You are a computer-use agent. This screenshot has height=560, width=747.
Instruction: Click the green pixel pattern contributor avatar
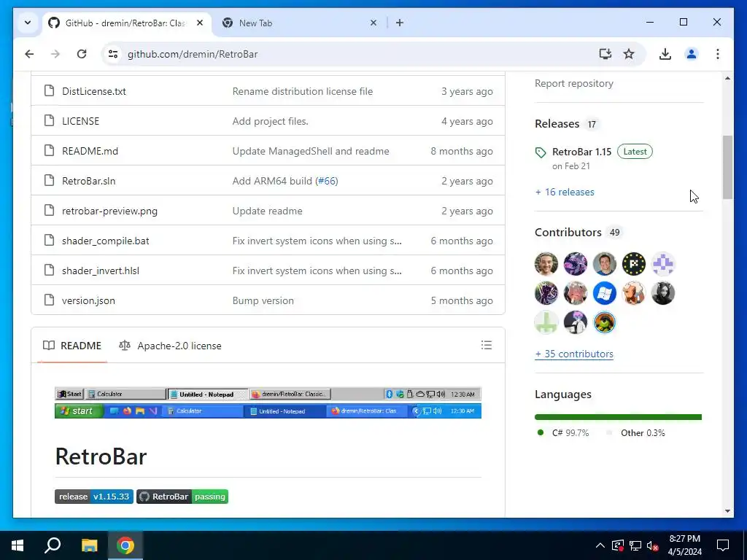coord(546,322)
